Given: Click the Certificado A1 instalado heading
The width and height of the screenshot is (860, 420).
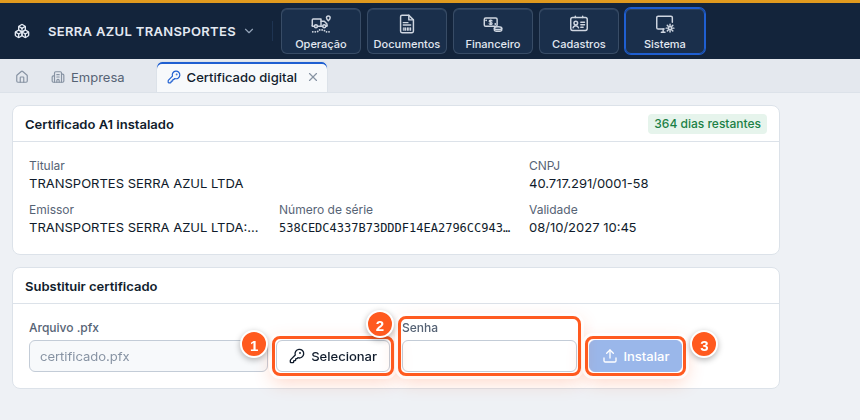Looking at the screenshot, I should point(99,124).
